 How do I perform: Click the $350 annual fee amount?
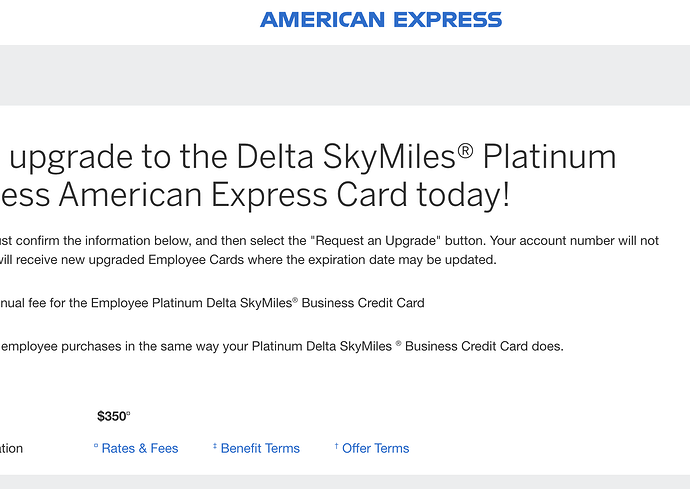(x=110, y=416)
